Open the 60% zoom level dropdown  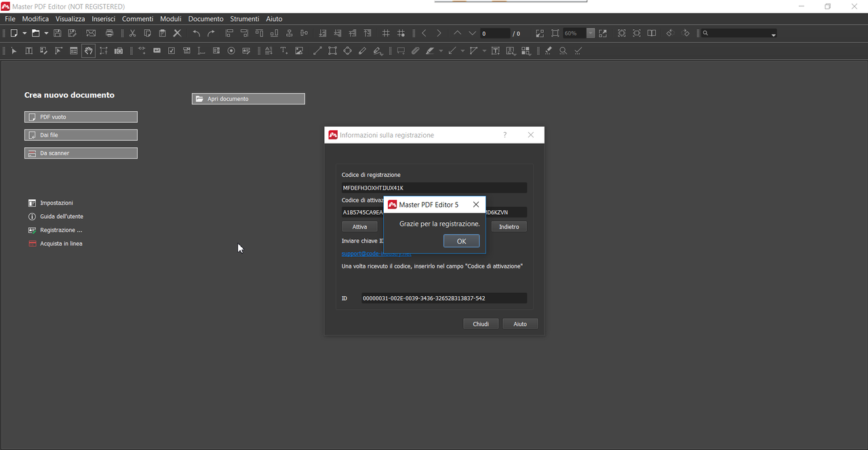(591, 33)
